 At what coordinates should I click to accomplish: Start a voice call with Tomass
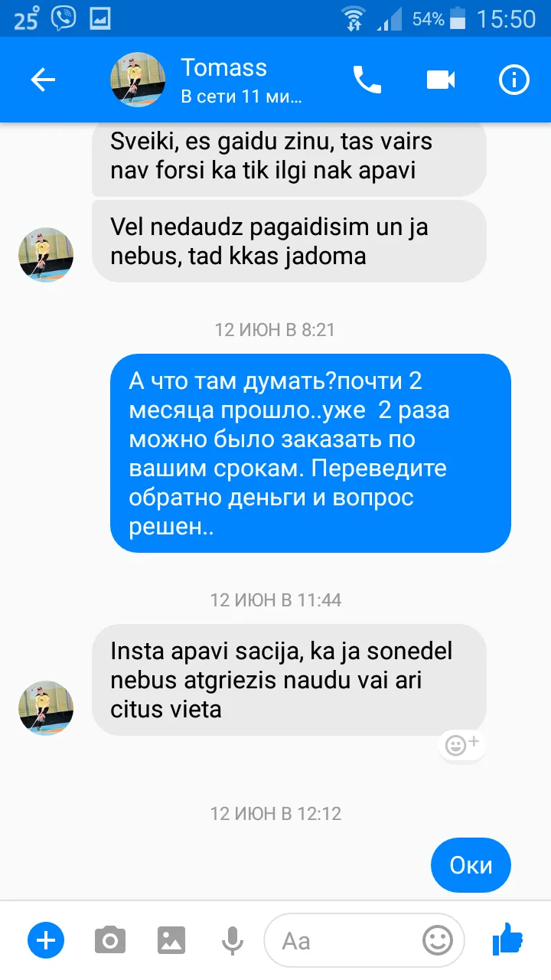coord(367,80)
